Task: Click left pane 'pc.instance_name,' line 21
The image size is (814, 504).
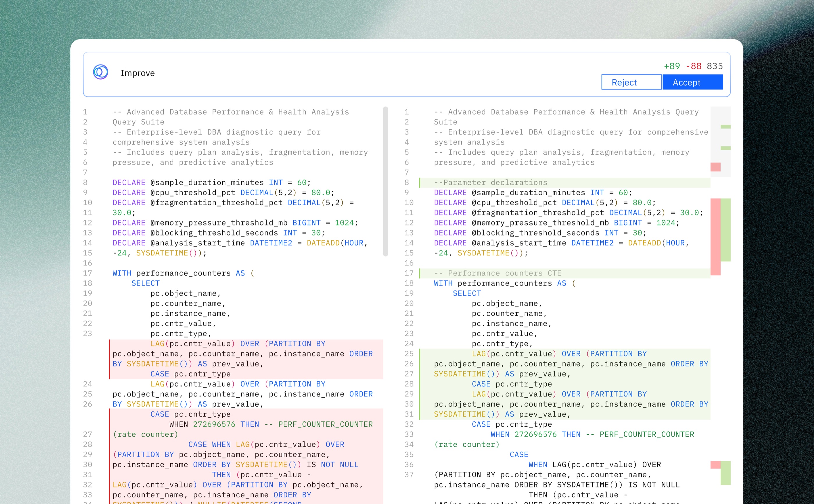Action: click(x=190, y=313)
